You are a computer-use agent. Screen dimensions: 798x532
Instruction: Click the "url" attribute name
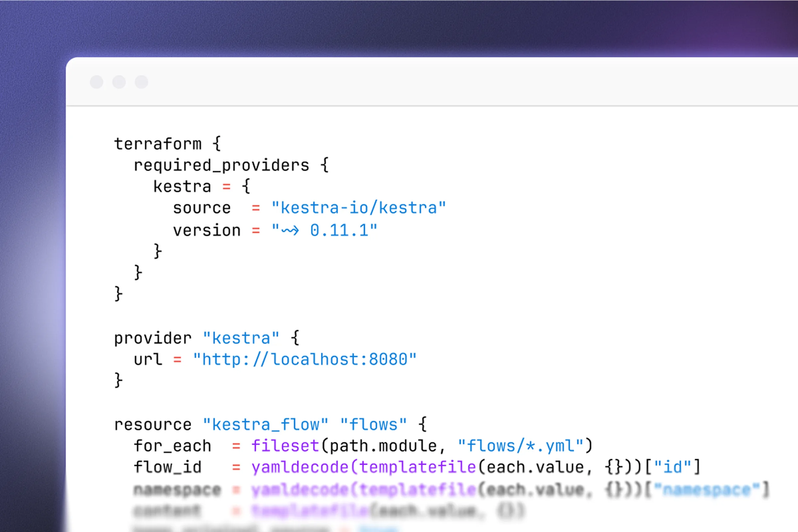[x=148, y=359]
